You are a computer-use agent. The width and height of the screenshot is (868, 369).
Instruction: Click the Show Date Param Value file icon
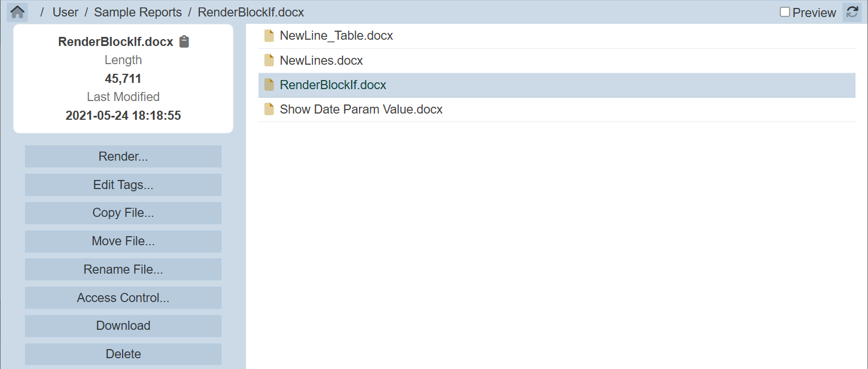(269, 110)
